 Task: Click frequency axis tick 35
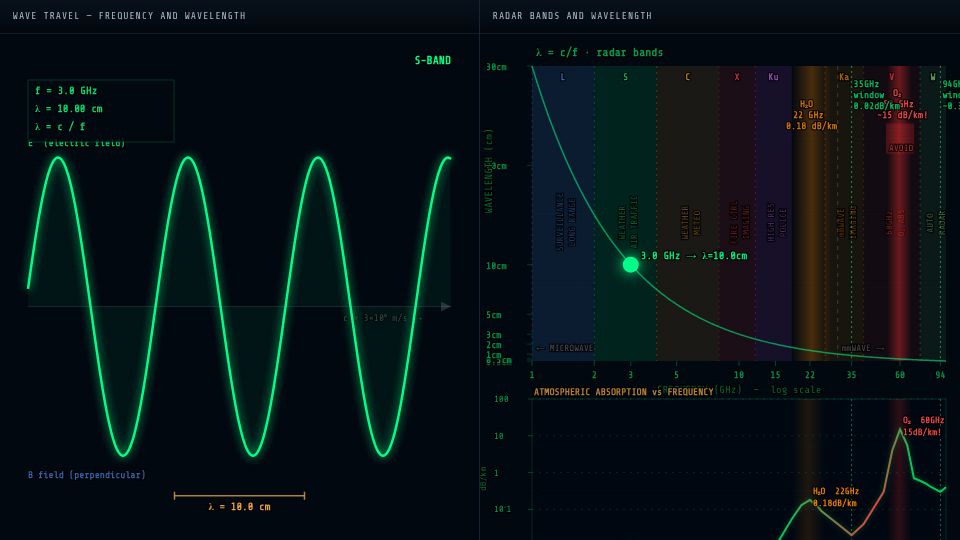pyautogui.click(x=851, y=375)
